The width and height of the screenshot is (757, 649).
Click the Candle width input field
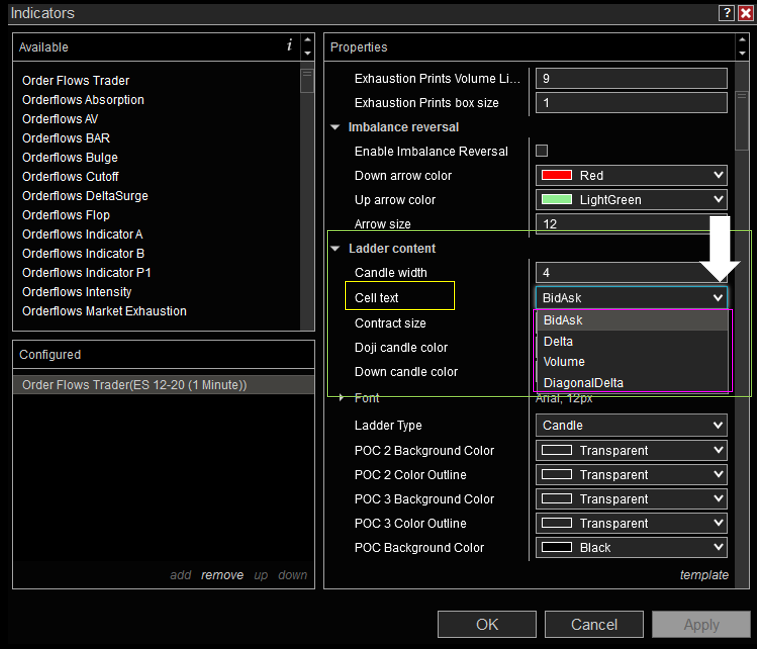[x=631, y=272]
